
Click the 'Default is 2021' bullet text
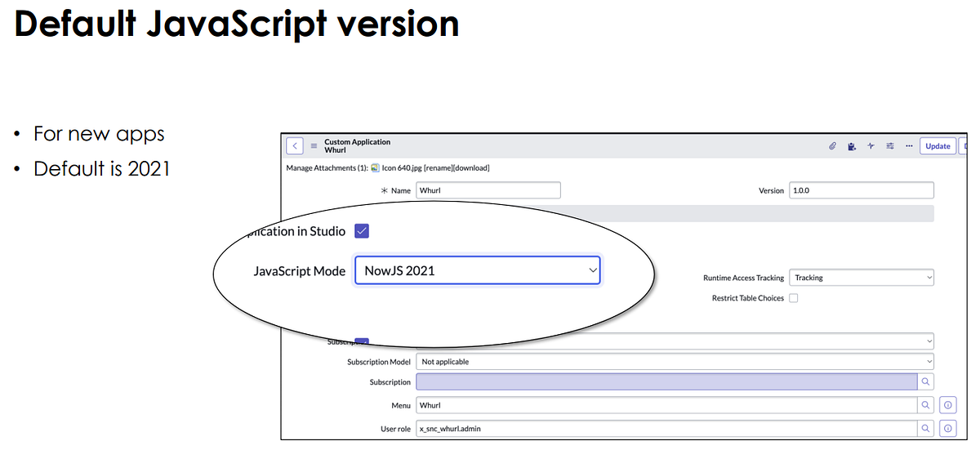pos(101,168)
